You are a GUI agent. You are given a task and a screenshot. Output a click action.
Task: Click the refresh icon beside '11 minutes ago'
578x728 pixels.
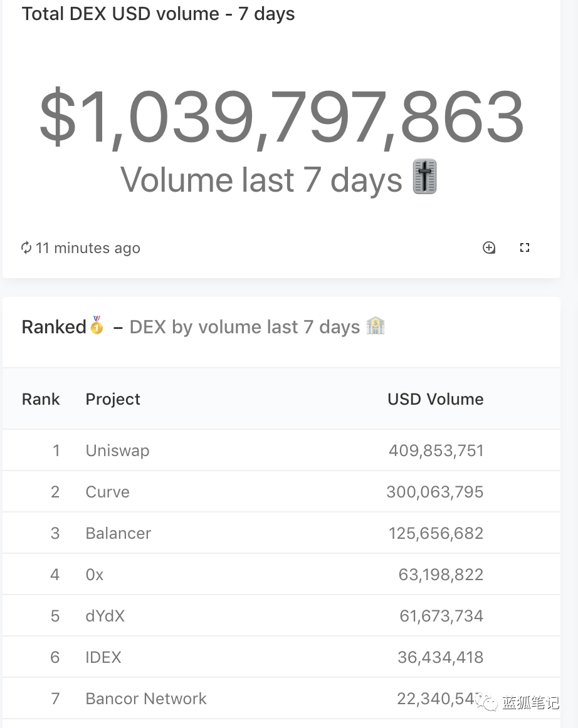26,248
